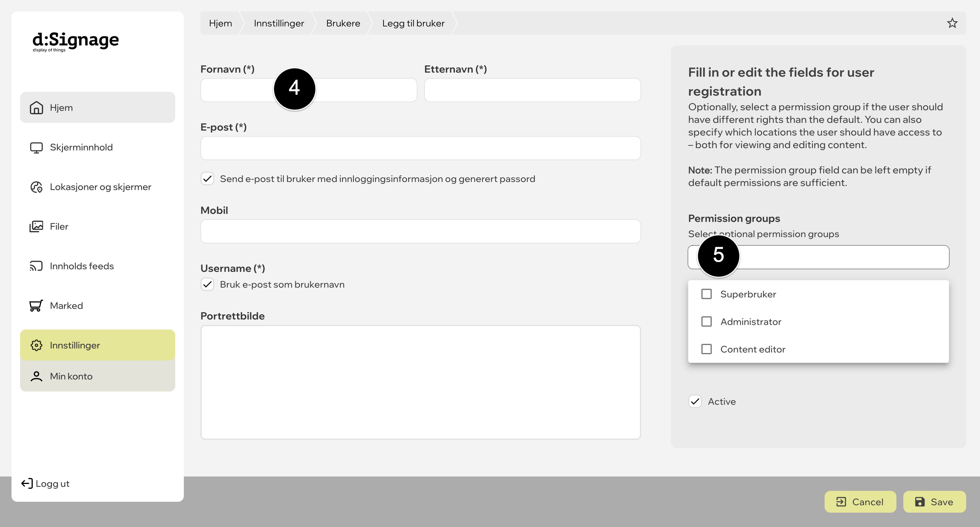Click the Innholds feeds cast icon
This screenshot has height=527, width=980.
tap(36, 266)
